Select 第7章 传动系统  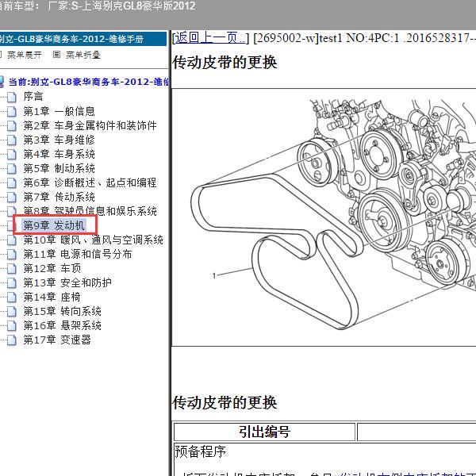coord(59,197)
